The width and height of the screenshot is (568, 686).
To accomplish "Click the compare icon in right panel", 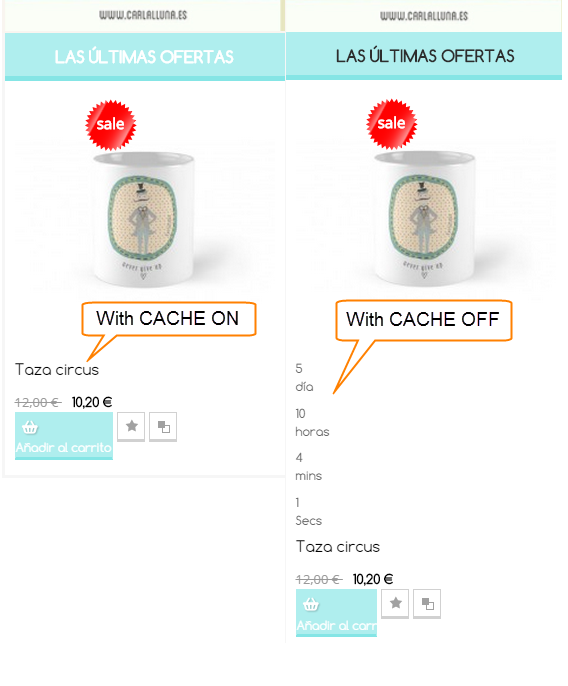I will (x=427, y=604).
